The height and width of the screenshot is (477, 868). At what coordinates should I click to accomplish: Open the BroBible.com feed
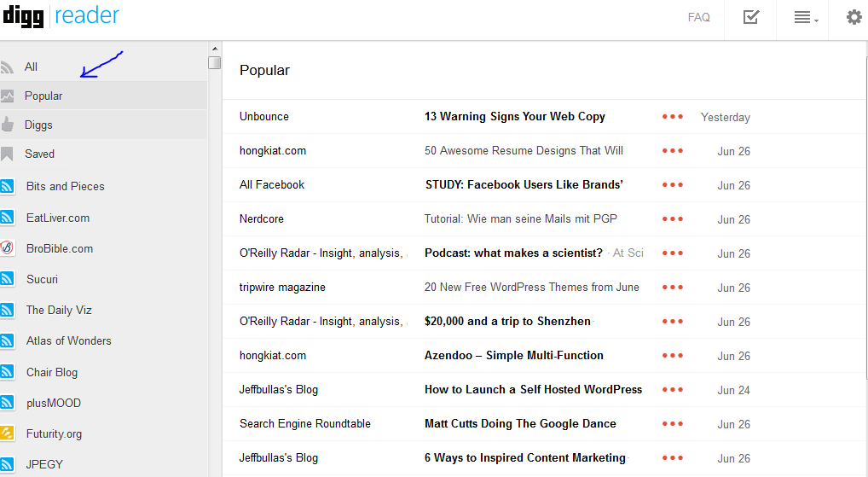pyautogui.click(x=59, y=249)
